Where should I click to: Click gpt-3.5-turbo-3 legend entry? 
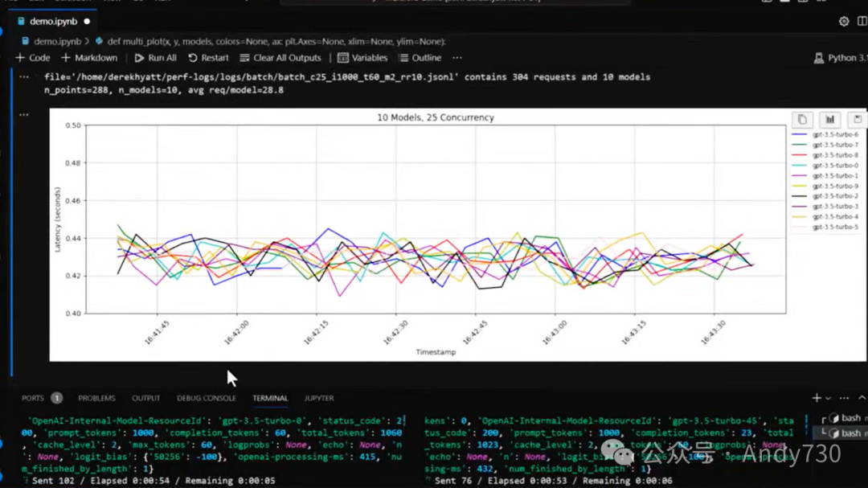[x=825, y=206]
